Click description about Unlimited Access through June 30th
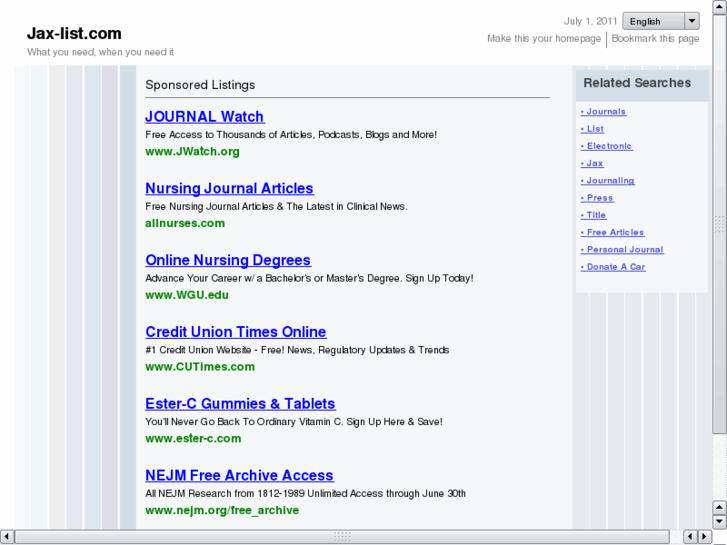727x545 pixels. coord(306,494)
